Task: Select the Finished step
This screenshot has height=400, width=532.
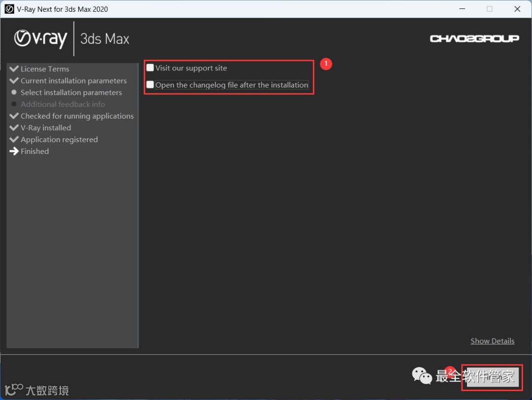Action: coord(34,151)
